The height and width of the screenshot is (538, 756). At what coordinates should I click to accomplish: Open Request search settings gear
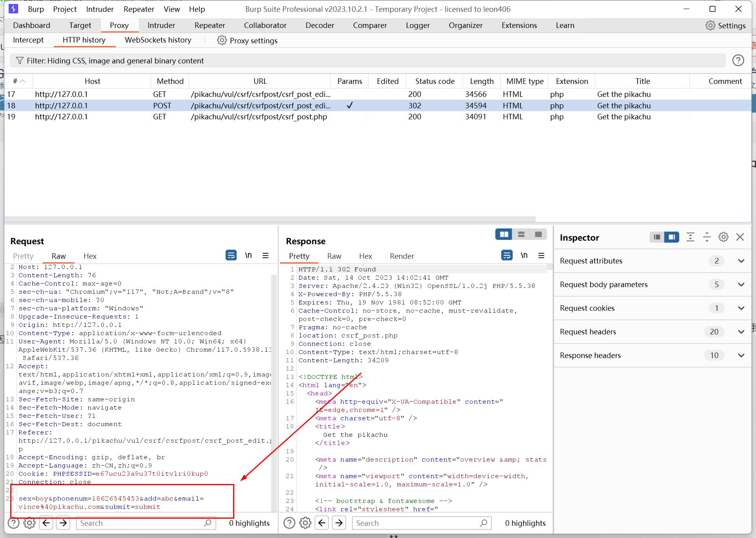coord(30,523)
